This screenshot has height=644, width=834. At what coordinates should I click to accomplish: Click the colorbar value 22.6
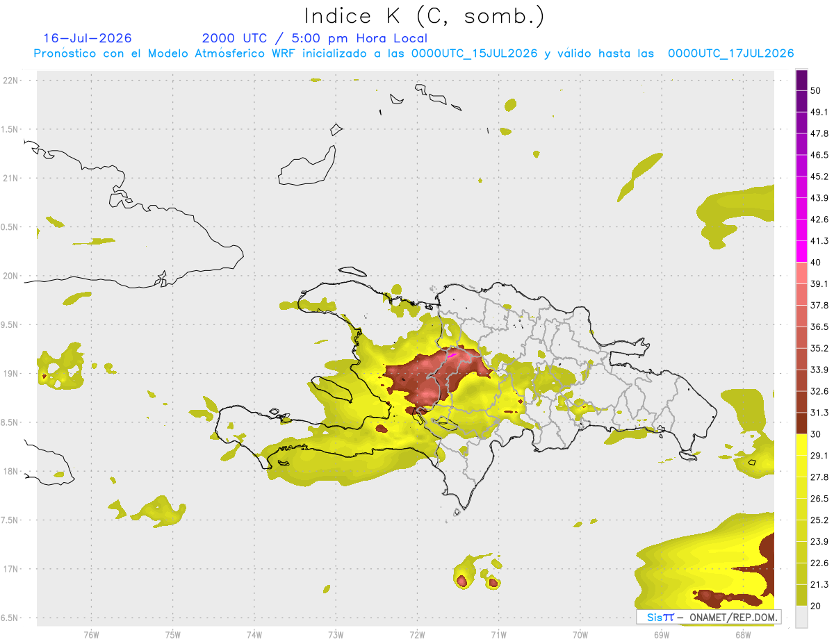(x=819, y=563)
